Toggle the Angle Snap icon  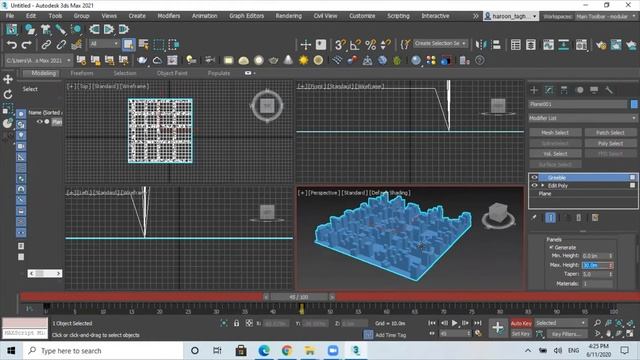(355, 44)
